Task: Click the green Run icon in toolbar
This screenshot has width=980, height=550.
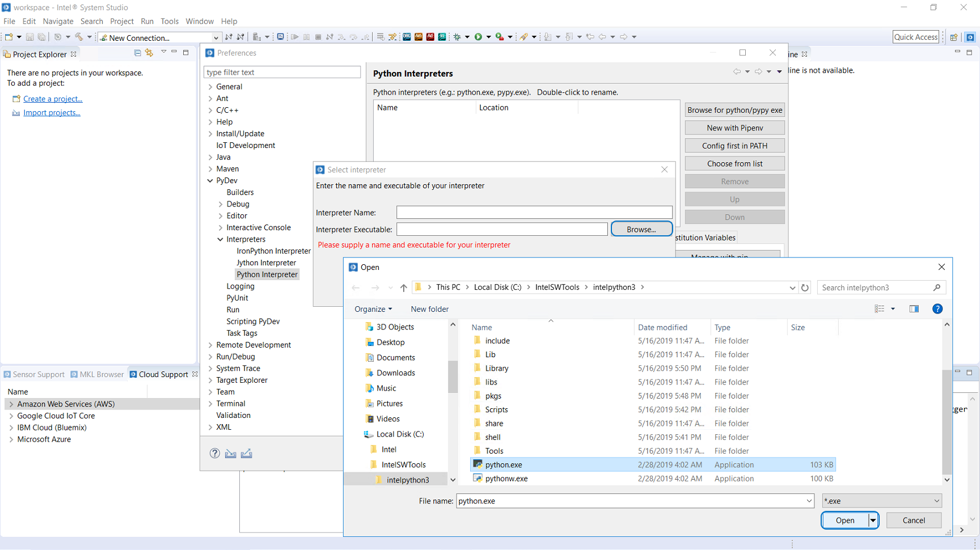Action: click(x=478, y=37)
